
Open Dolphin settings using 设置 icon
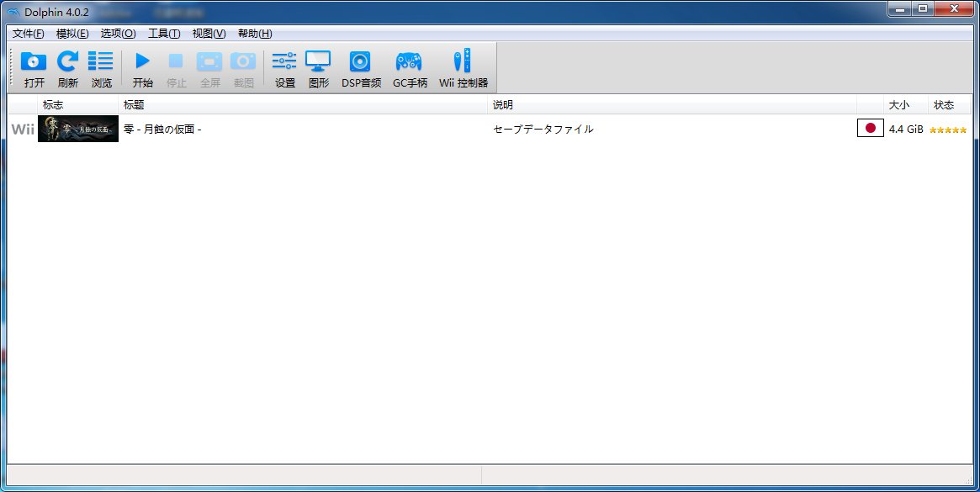[x=284, y=67]
